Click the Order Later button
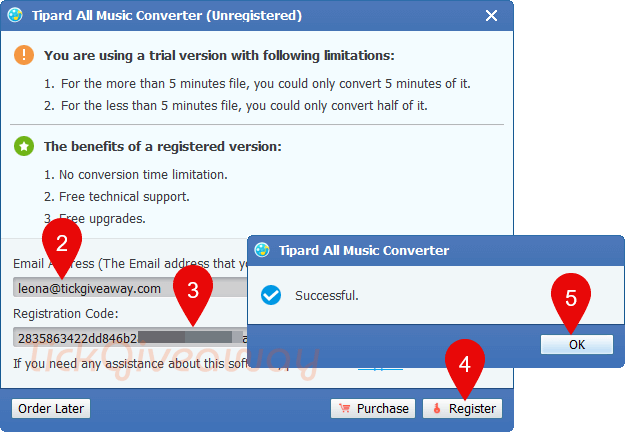 (51, 408)
